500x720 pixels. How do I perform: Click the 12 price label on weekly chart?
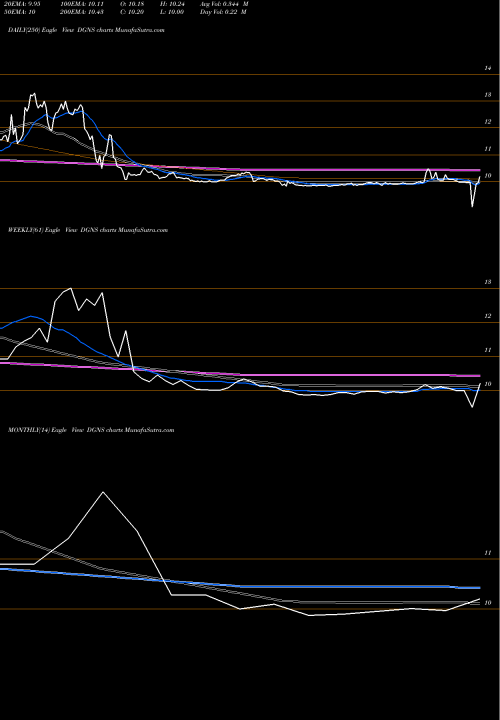point(488,316)
